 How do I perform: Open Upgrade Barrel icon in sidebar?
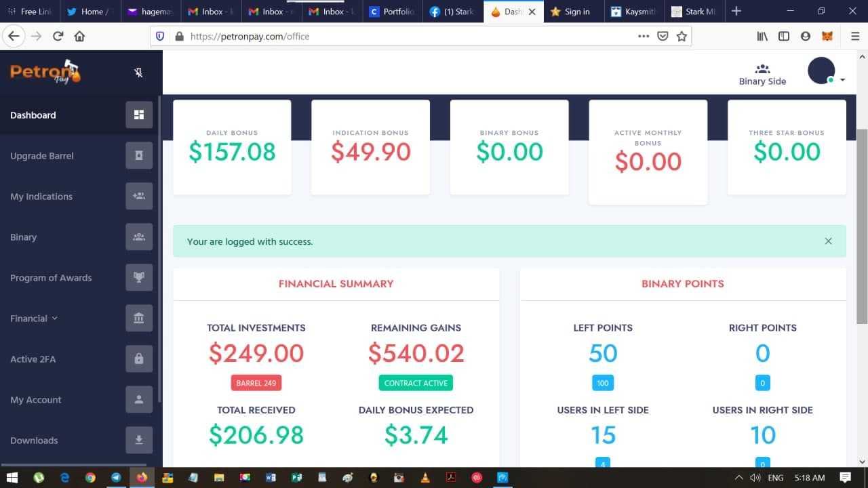(x=139, y=156)
